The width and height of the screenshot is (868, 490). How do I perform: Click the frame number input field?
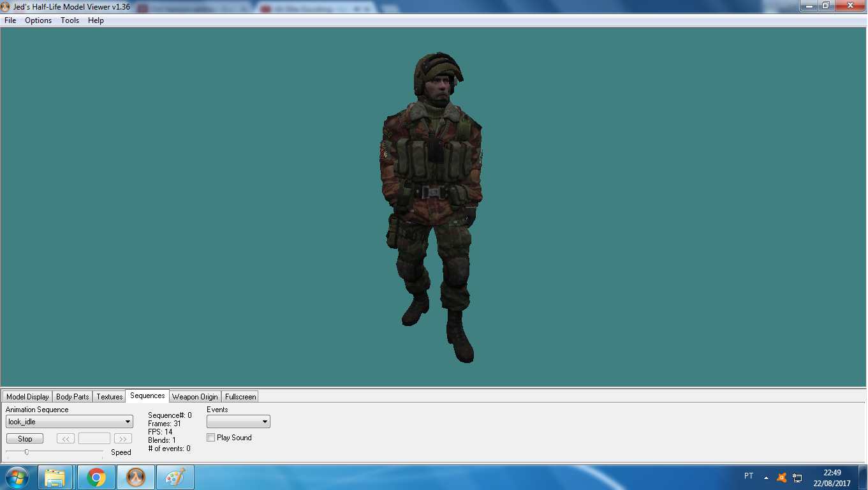94,438
